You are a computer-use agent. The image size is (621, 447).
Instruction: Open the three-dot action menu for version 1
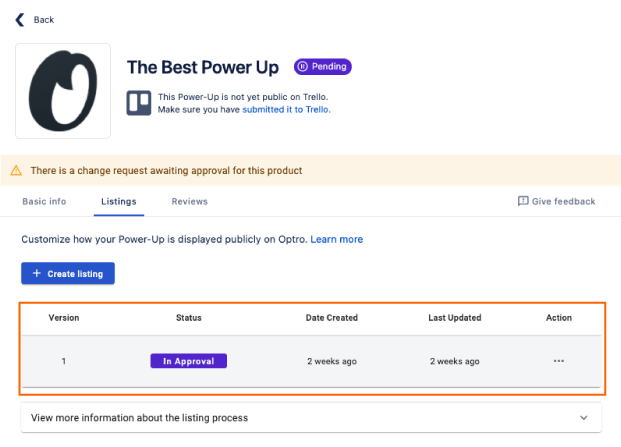pyautogui.click(x=559, y=361)
